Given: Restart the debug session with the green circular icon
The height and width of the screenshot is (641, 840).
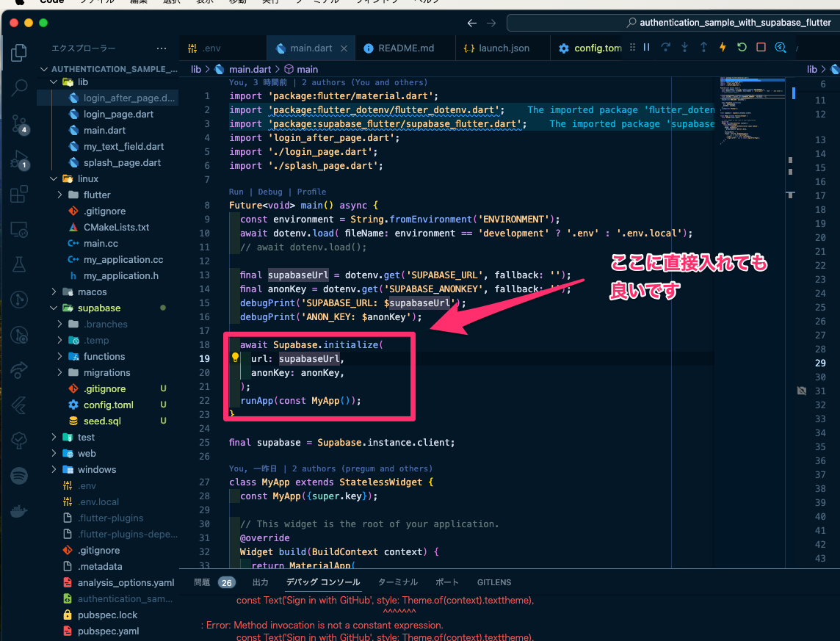Looking at the screenshot, I should 741,46.
